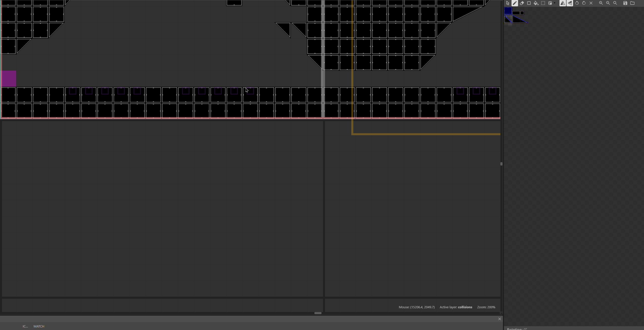Select the object selection arrow tool
The height and width of the screenshot is (330, 644).
pyautogui.click(x=508, y=3)
